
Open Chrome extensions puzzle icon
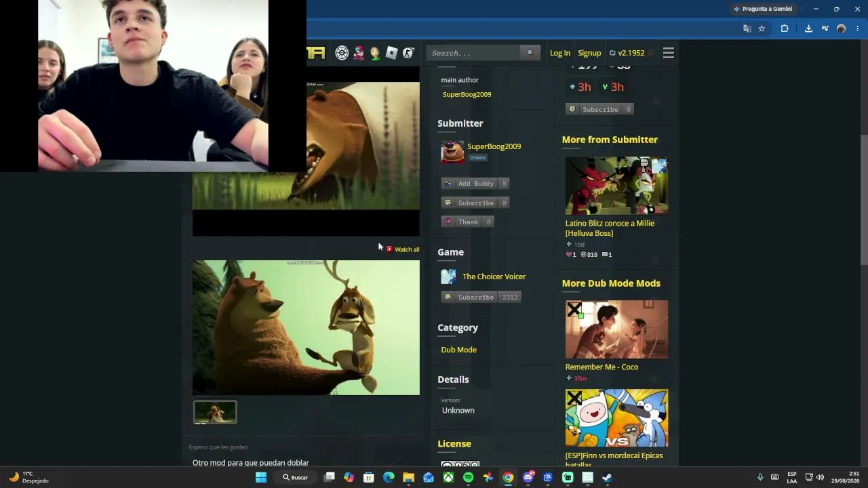[785, 28]
